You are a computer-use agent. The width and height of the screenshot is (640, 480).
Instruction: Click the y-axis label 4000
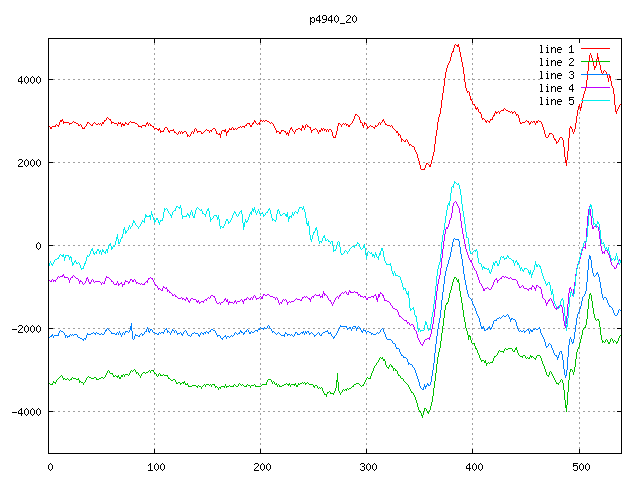click(x=29, y=80)
